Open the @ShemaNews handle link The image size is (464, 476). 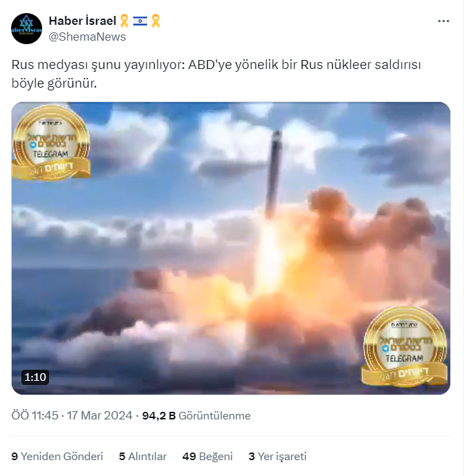[x=87, y=37]
